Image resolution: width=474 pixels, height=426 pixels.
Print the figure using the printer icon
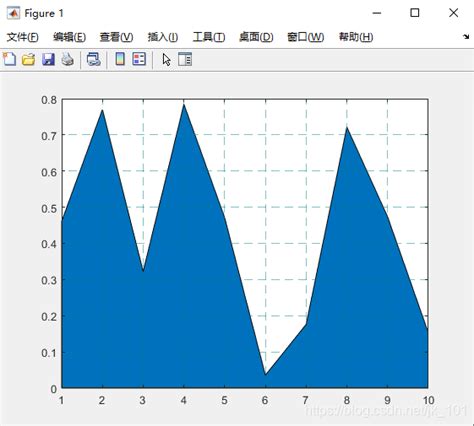(x=68, y=59)
